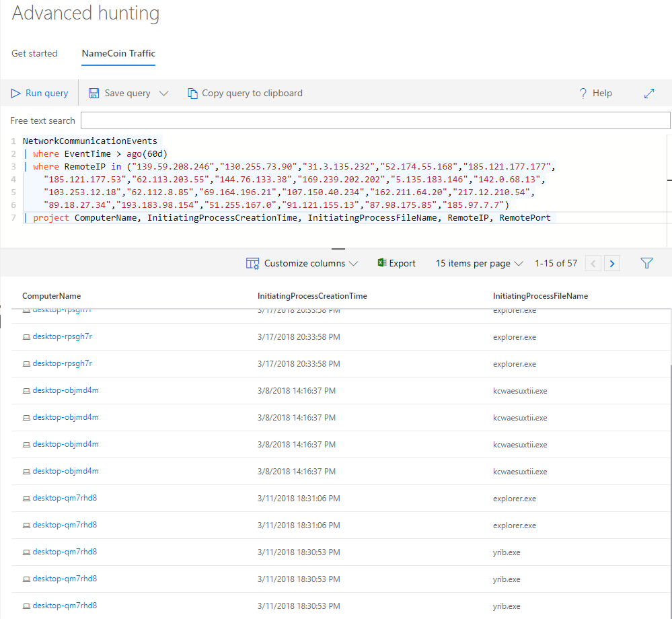This screenshot has height=619, width=672.
Task: Click the NetworkCommunicationEvents query line
Action: [90, 141]
